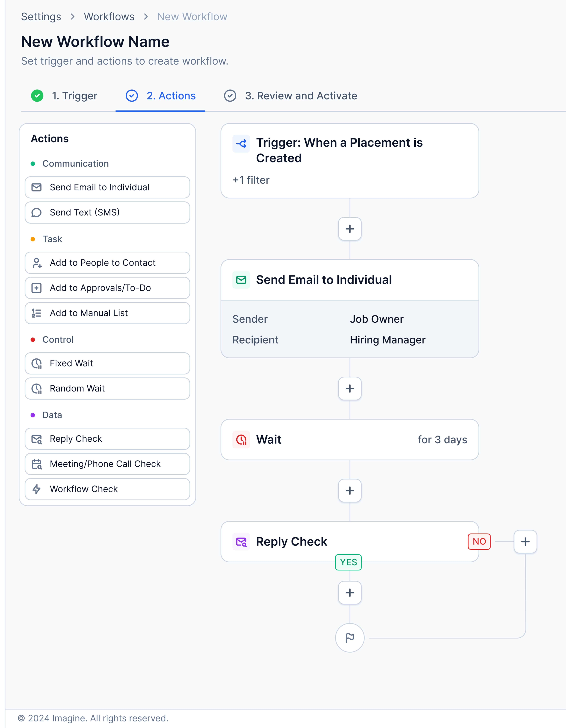Viewport: 566px width, 728px height.
Task: Add a step on the NO branch
Action: [525, 542]
